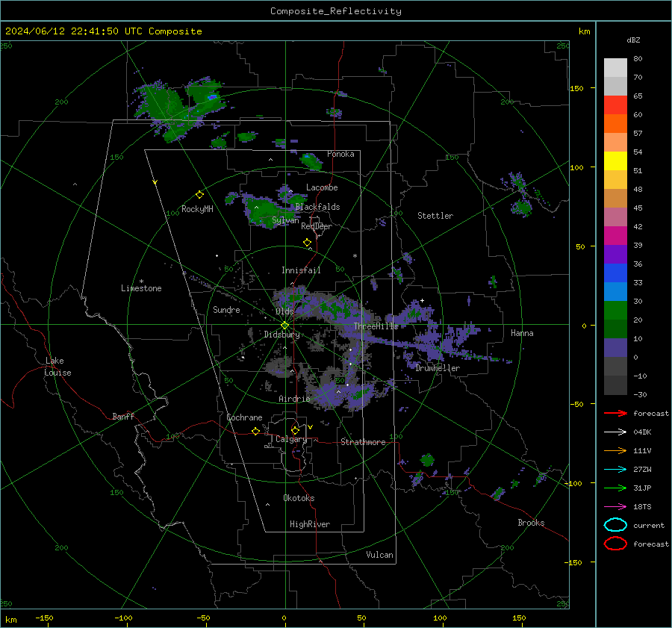Click the white 04DK arrow icon
The image size is (672, 628).
[x=615, y=432]
